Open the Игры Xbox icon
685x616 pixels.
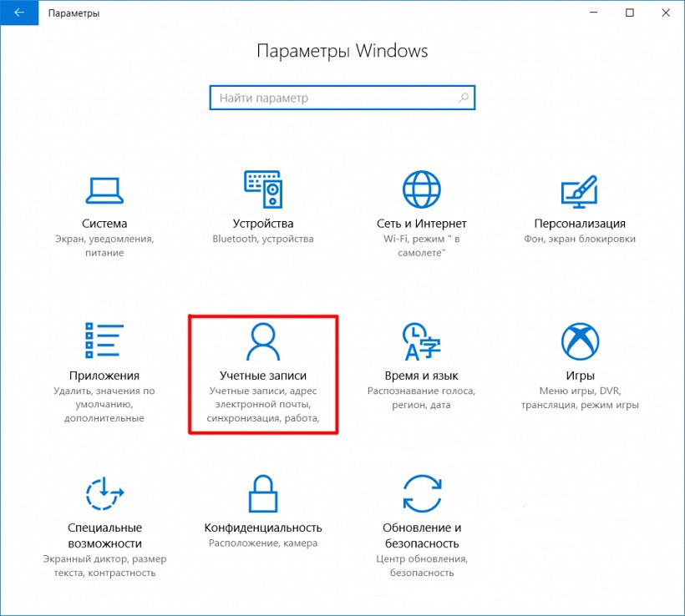[580, 341]
